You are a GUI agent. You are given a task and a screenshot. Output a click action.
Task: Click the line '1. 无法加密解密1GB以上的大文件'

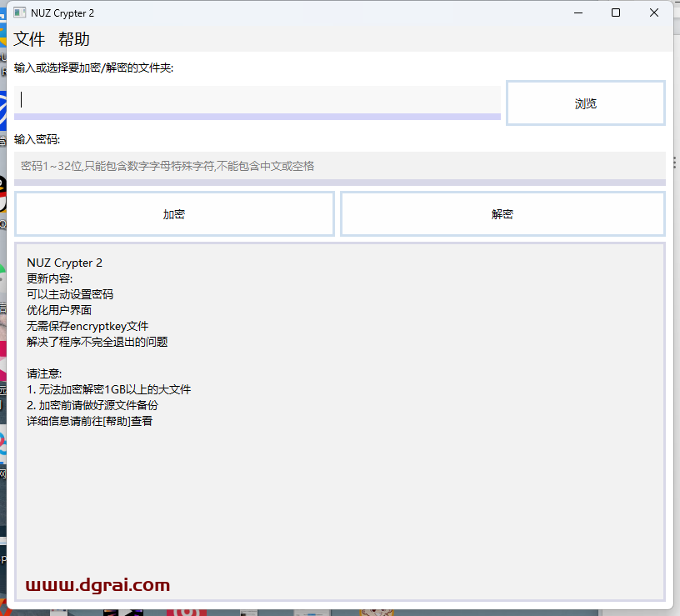(x=109, y=389)
